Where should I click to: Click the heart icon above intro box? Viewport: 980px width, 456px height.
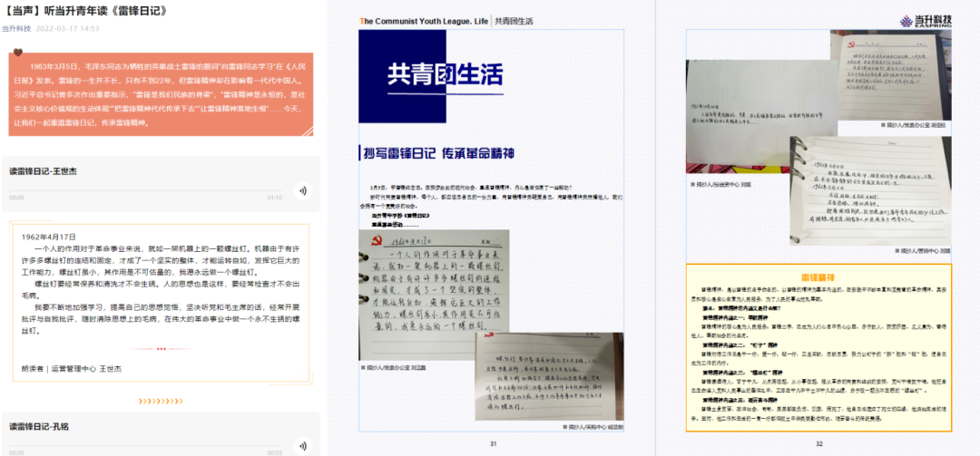[29, 52]
